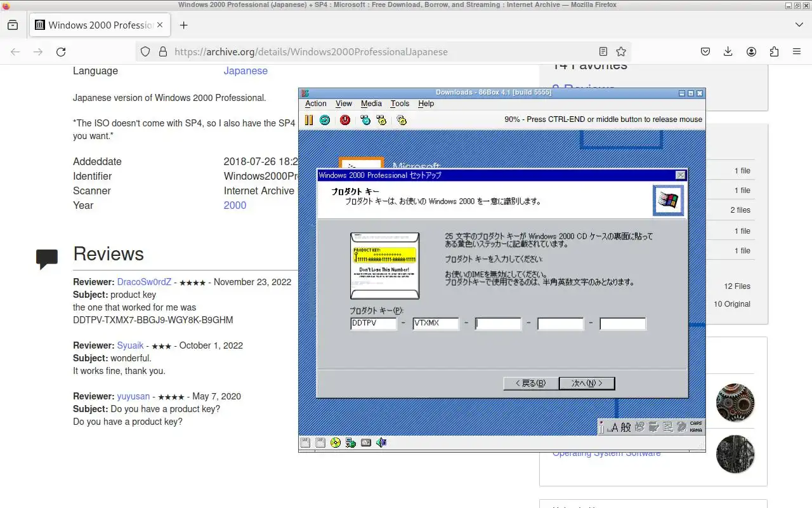
Task: Toggle the IME KANA indicator
Action: (x=696, y=431)
